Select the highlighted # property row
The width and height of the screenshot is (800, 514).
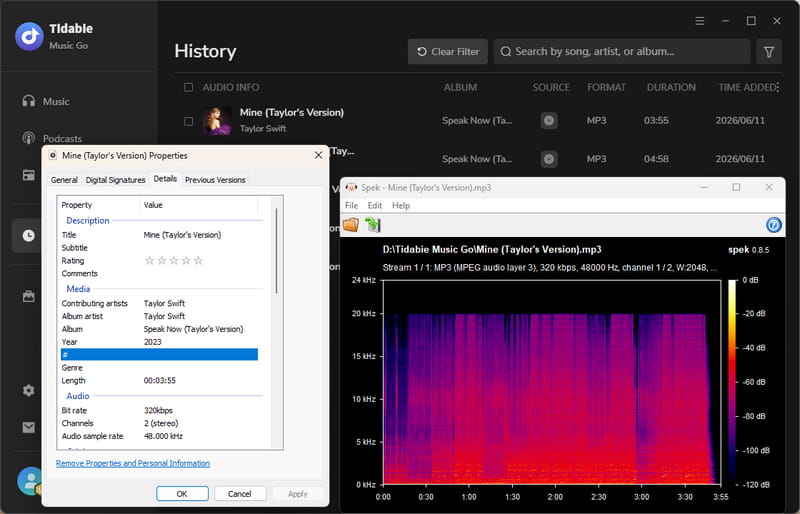click(x=159, y=354)
